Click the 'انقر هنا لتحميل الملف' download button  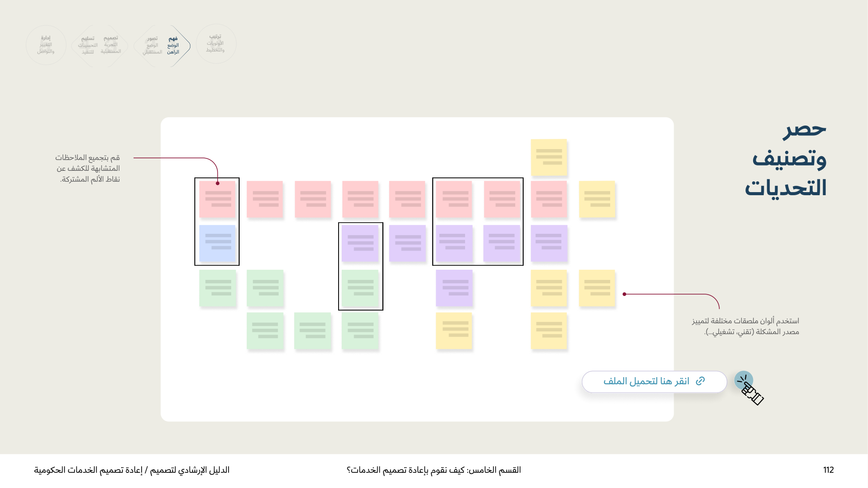[654, 382]
